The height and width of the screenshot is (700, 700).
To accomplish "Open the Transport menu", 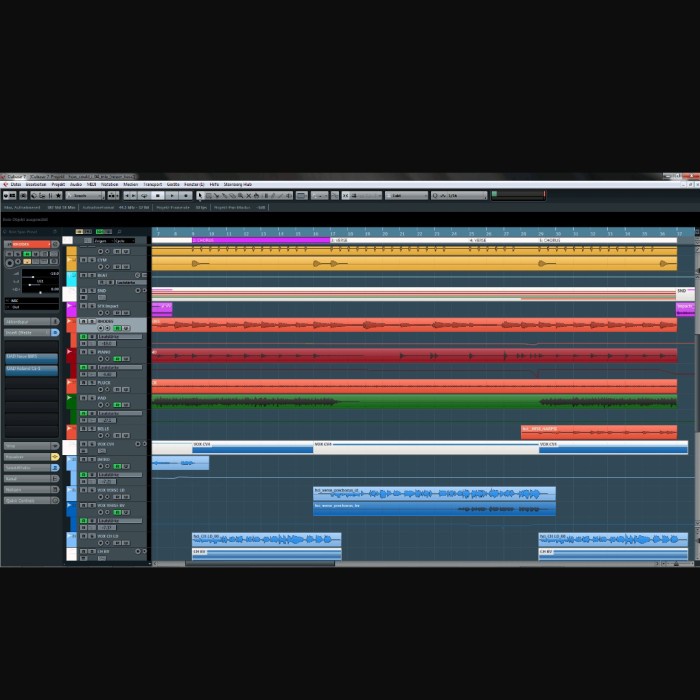I will pos(152,185).
